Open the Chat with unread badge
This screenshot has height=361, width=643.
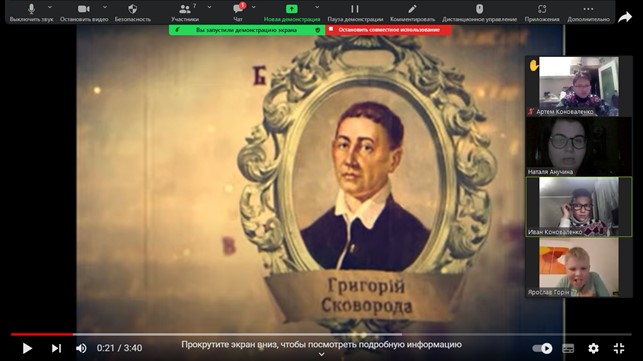coord(238,12)
